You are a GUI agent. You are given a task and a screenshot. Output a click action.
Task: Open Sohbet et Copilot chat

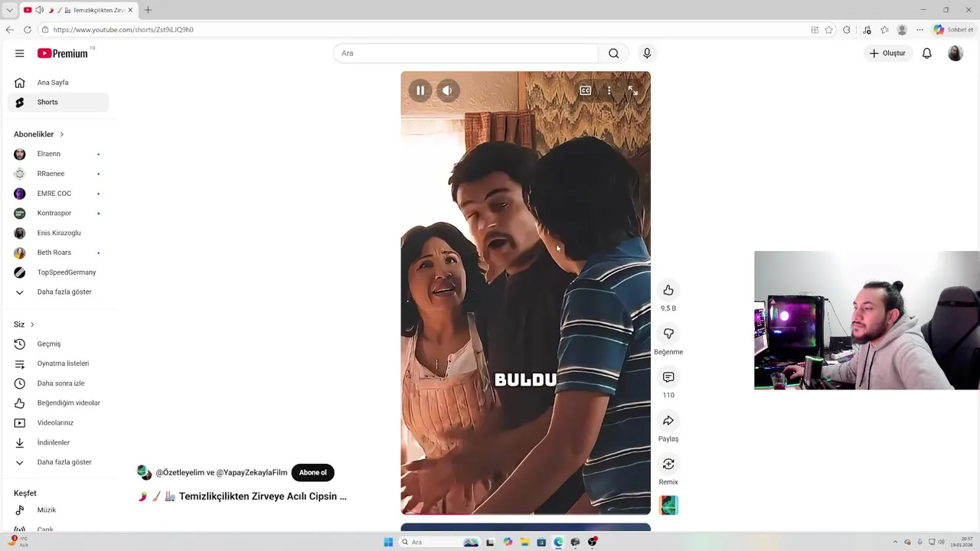point(953,30)
